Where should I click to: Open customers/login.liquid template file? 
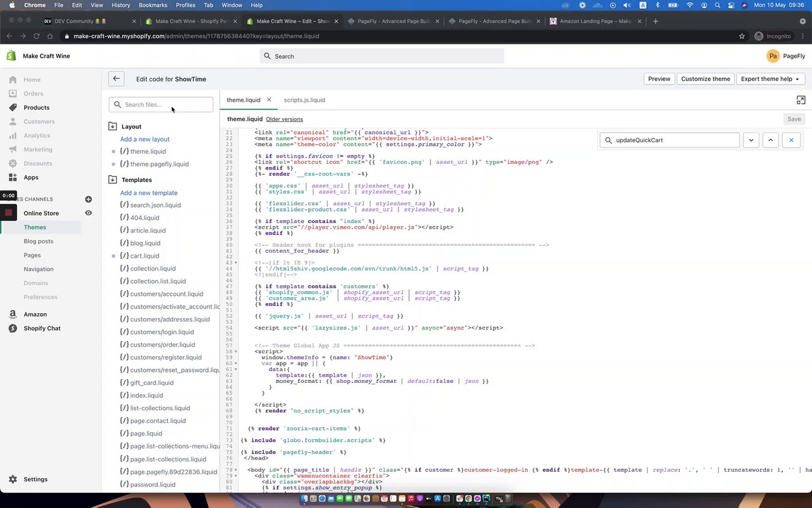[162, 332]
